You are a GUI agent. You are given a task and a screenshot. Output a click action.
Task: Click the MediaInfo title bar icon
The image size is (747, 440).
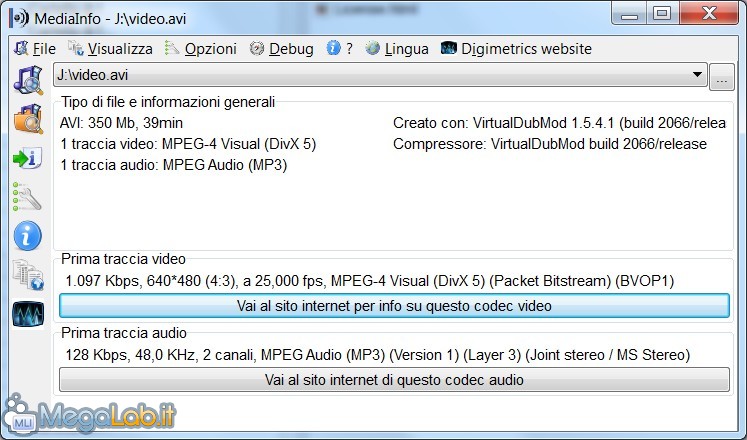tap(19, 18)
